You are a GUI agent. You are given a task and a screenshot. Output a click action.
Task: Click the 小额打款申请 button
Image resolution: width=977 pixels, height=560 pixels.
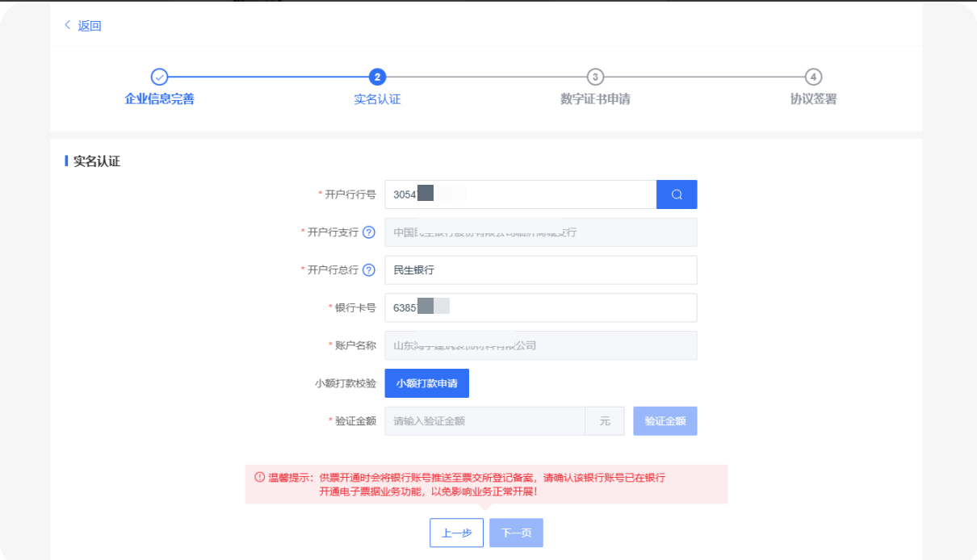pos(427,383)
